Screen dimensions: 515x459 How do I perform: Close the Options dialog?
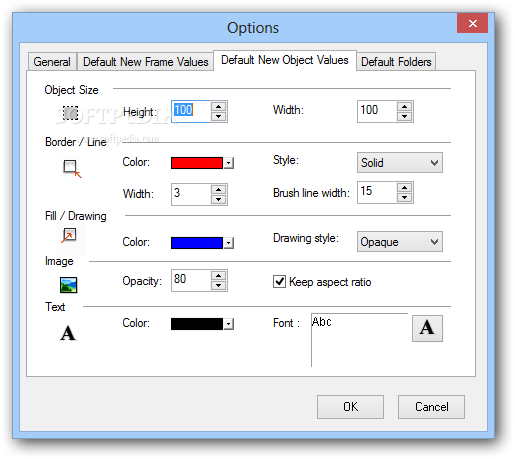pos(473,23)
